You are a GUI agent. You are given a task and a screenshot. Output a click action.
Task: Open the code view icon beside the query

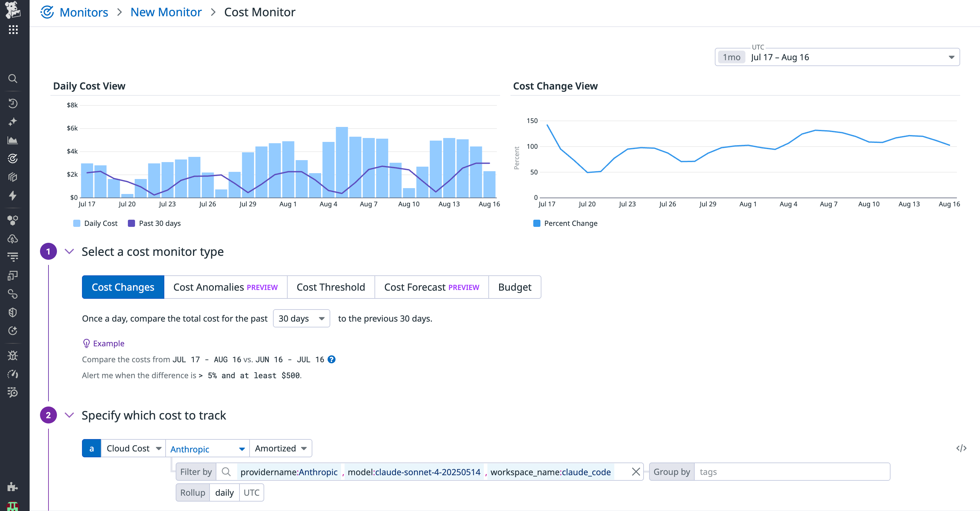pyautogui.click(x=961, y=448)
